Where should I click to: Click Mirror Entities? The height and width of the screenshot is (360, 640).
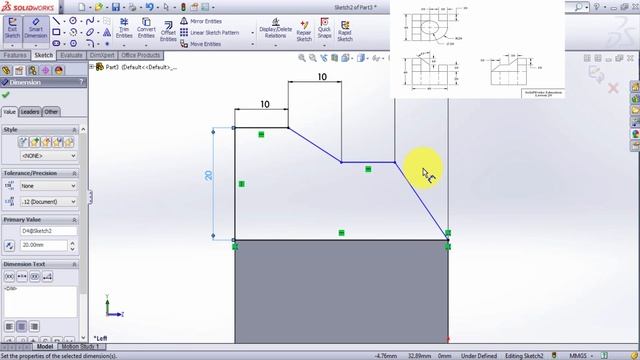(x=201, y=21)
